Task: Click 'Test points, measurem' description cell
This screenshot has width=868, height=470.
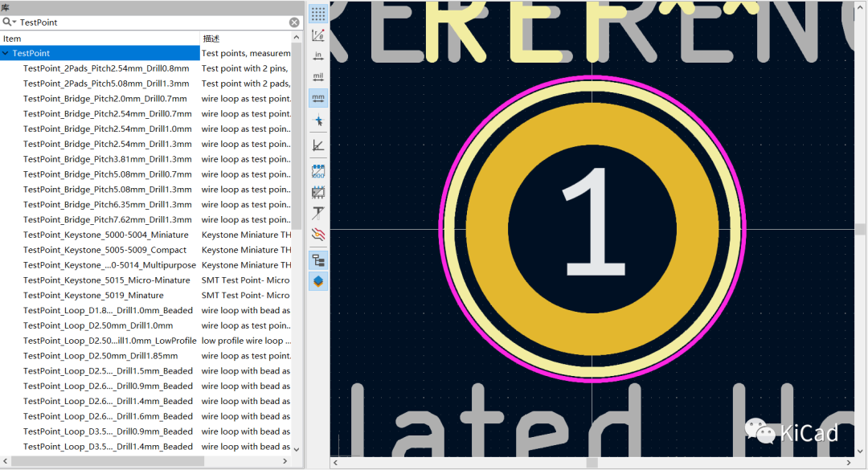Action: [x=246, y=53]
